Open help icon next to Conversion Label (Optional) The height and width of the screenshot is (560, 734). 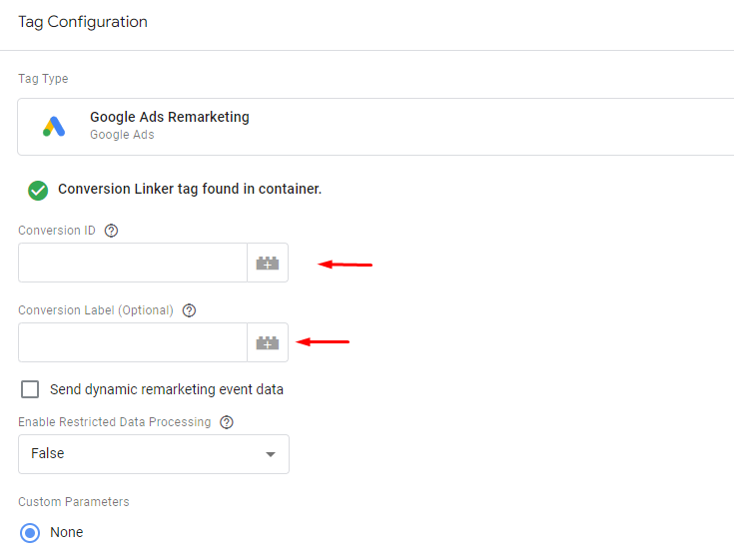[189, 310]
